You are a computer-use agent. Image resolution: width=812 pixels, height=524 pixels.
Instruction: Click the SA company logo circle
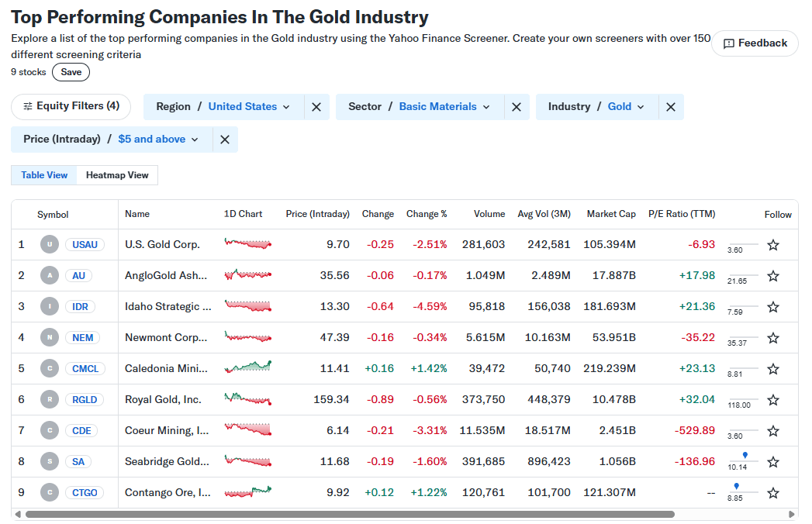[x=50, y=461]
